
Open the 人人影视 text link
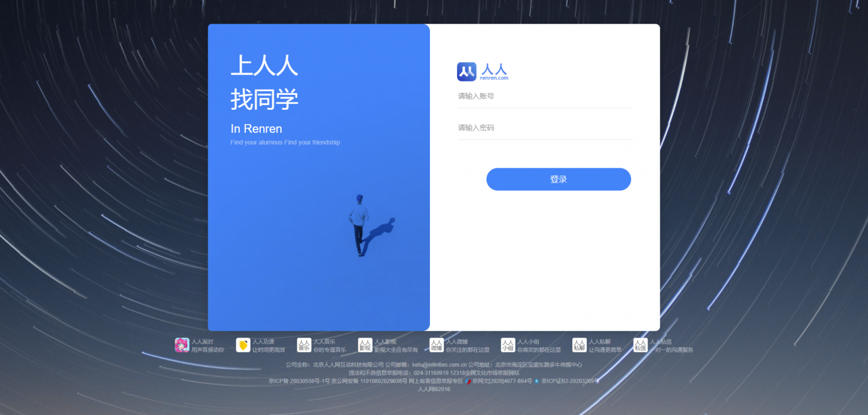coord(385,342)
